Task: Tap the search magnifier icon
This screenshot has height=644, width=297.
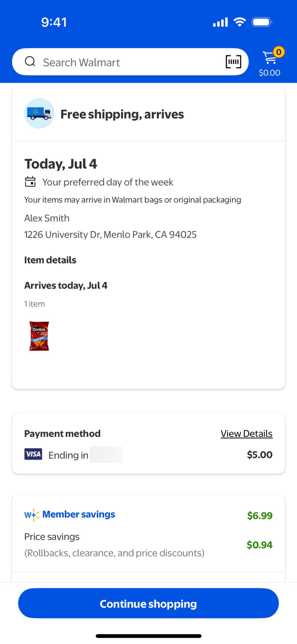Action: [30, 61]
